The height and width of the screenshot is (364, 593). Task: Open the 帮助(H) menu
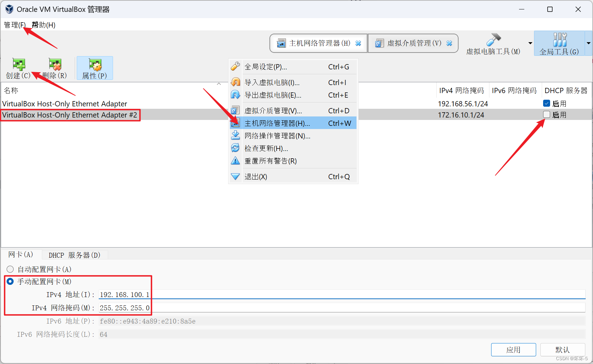pyautogui.click(x=44, y=25)
